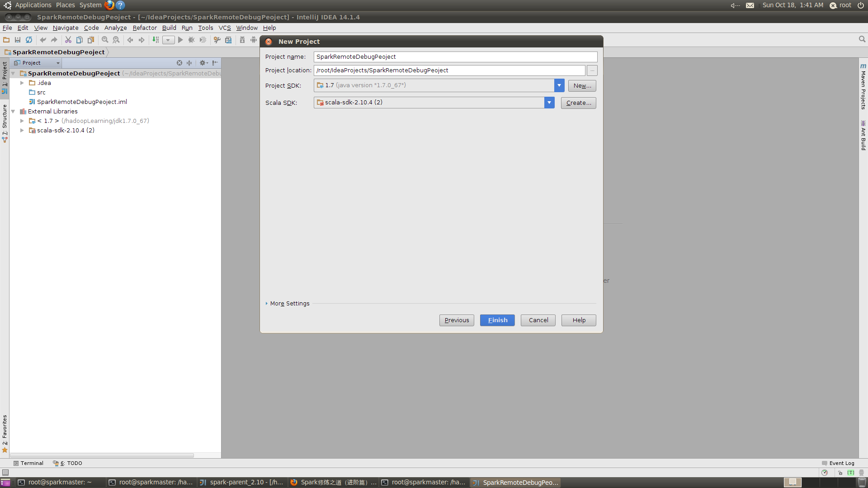The width and height of the screenshot is (868, 488).
Task: Click the Project name input field
Action: [x=455, y=56]
